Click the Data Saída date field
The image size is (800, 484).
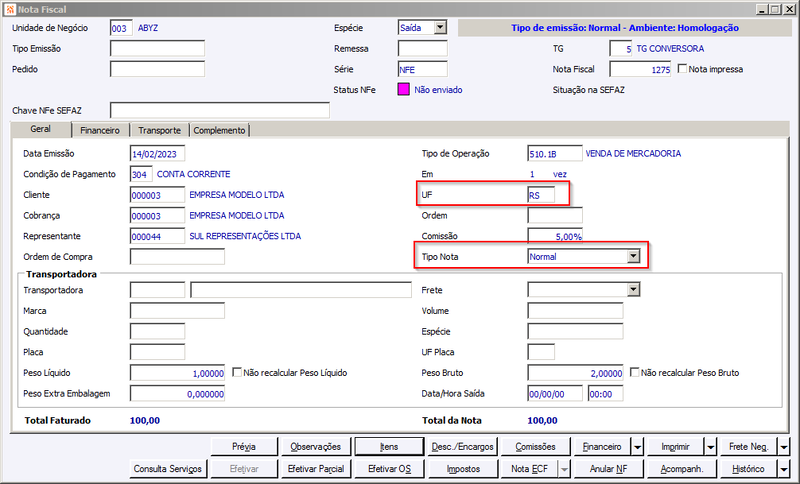[x=555, y=394]
